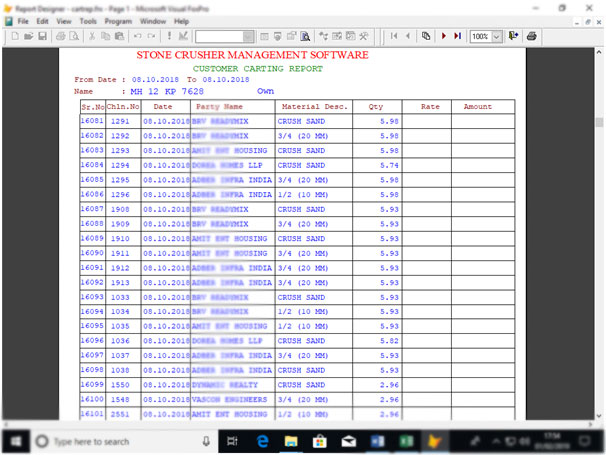Click the New file toolbar icon
Screen dimensions: 606x455
[x=15, y=36]
